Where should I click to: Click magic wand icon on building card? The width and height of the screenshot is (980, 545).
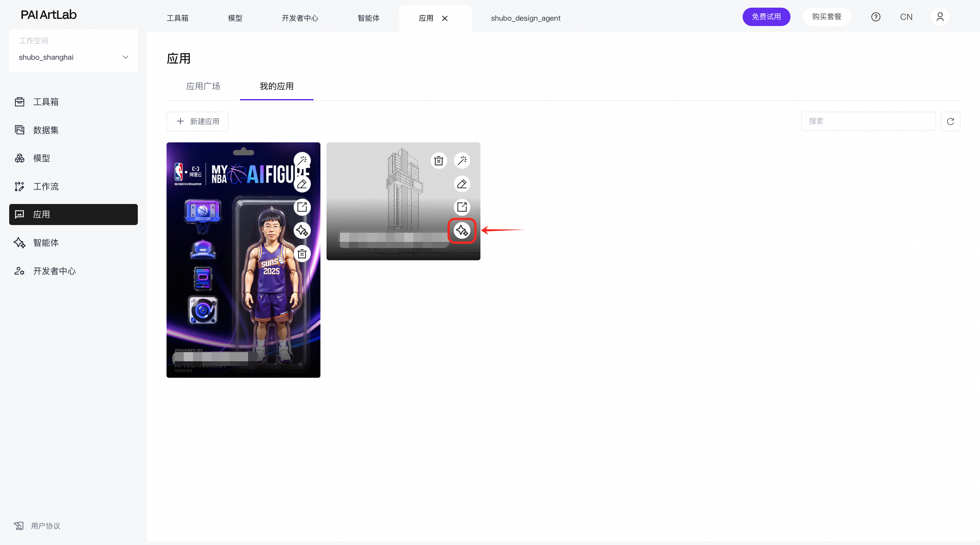(x=462, y=160)
